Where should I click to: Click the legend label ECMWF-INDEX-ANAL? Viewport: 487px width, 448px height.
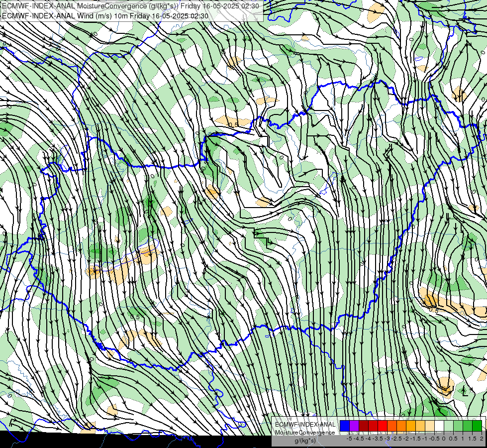[x=305, y=425]
